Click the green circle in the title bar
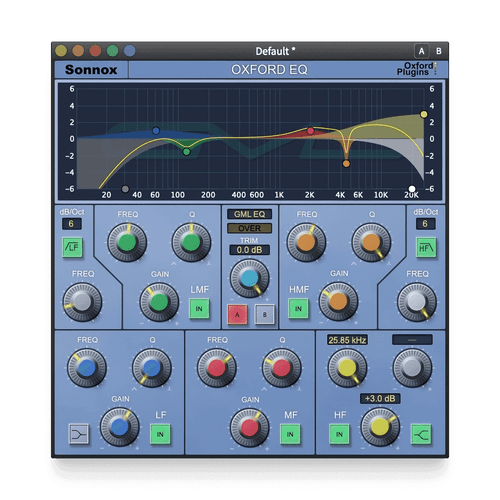 pyautogui.click(x=112, y=51)
